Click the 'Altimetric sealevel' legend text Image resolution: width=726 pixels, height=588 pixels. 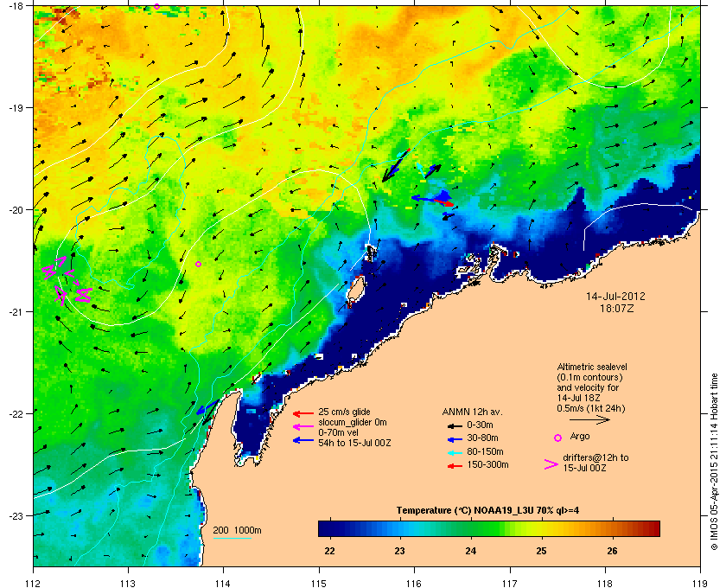592,367
